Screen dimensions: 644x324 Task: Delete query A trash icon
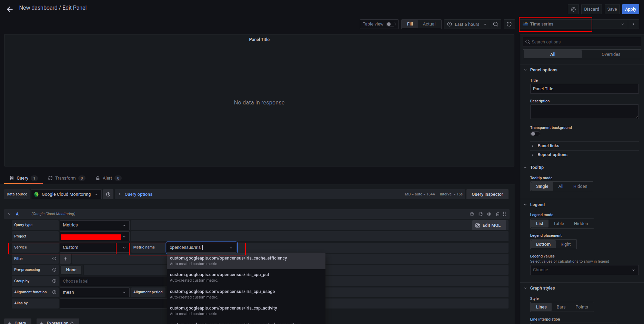point(498,214)
